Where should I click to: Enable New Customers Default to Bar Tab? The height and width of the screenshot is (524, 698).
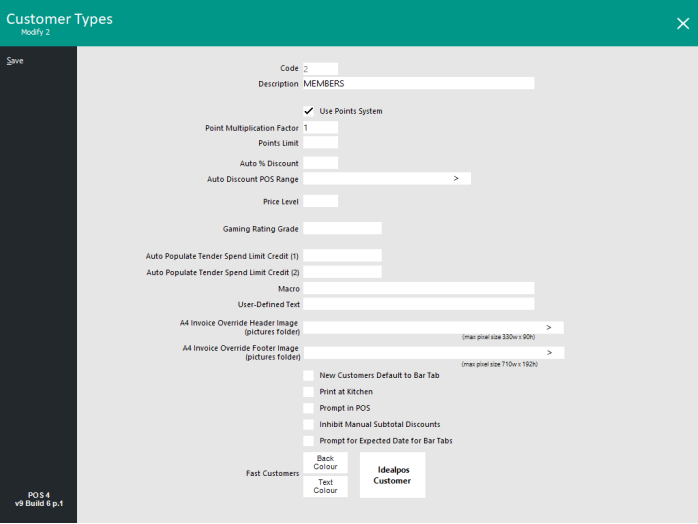[x=308, y=375]
